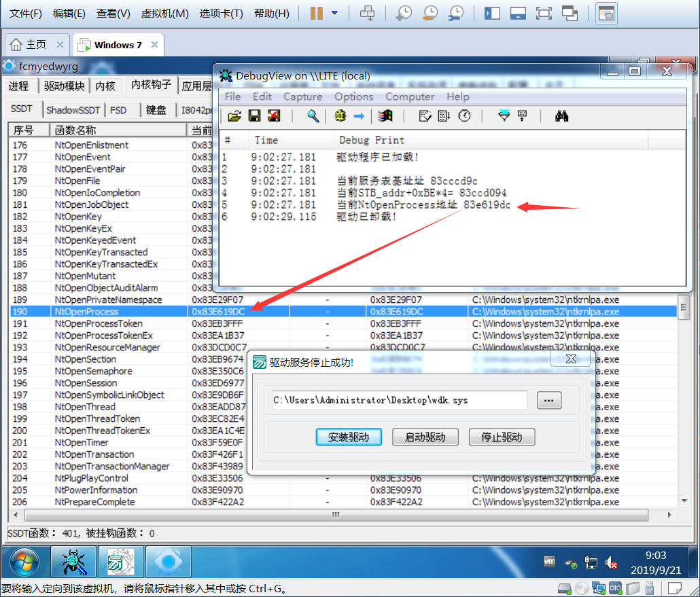Clear the DebugView display icon

coord(425,116)
